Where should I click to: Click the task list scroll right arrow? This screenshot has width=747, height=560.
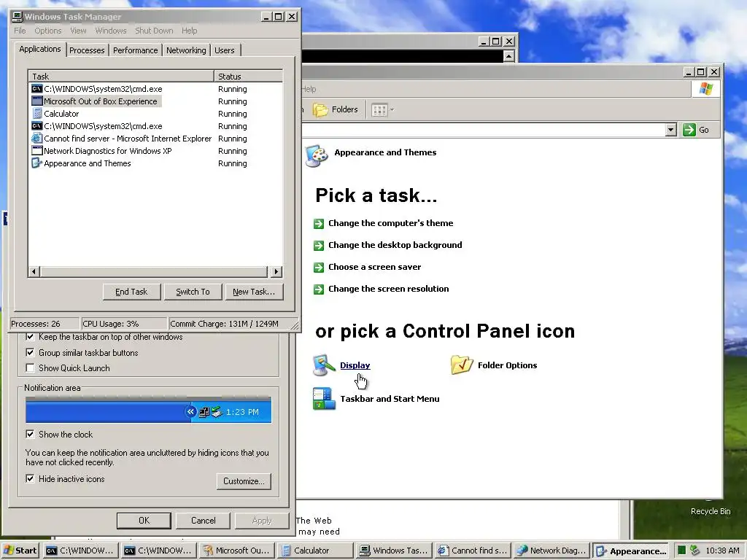276,272
